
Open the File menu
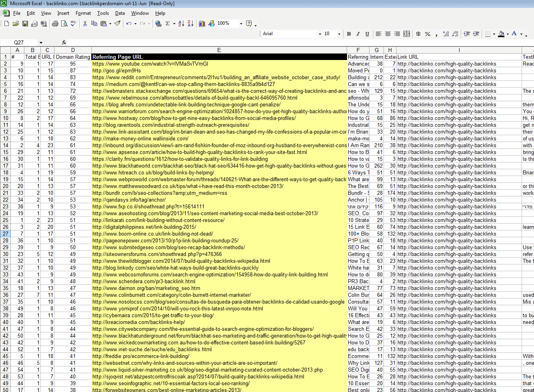tap(16, 13)
